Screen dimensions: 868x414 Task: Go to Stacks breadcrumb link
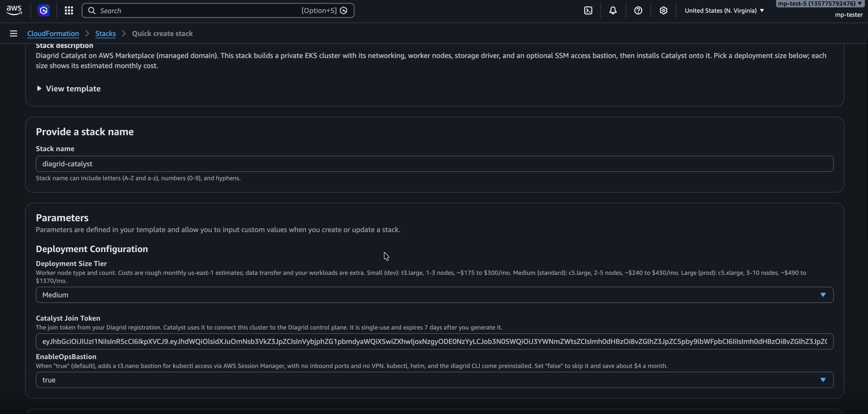105,33
